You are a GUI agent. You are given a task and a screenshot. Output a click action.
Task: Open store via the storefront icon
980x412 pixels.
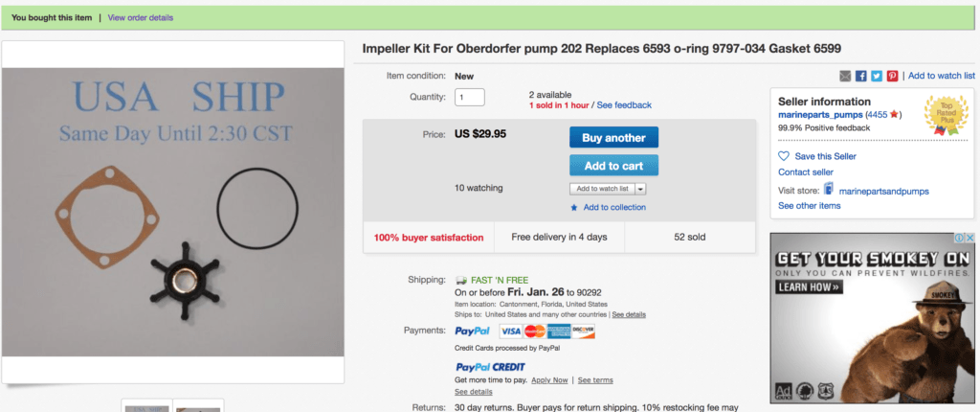[829, 189]
